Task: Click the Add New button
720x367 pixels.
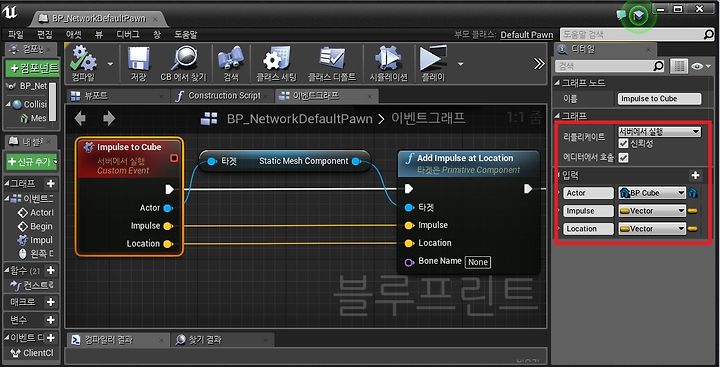Action: (32, 162)
